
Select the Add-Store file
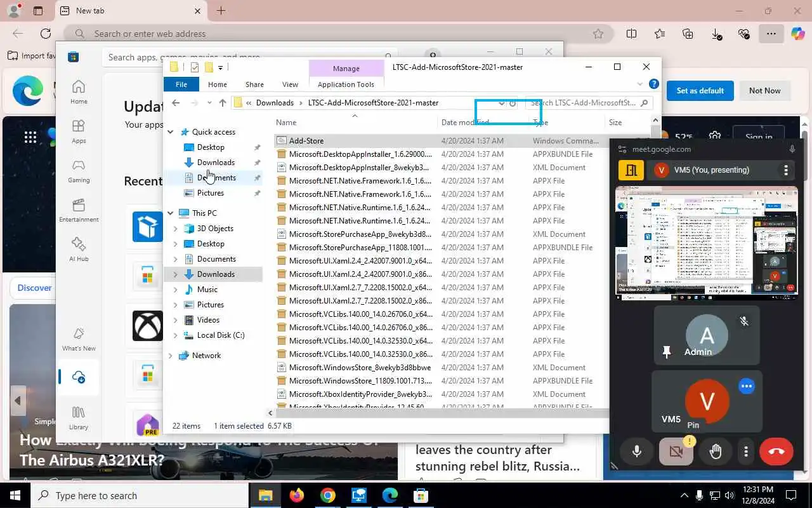click(306, 140)
